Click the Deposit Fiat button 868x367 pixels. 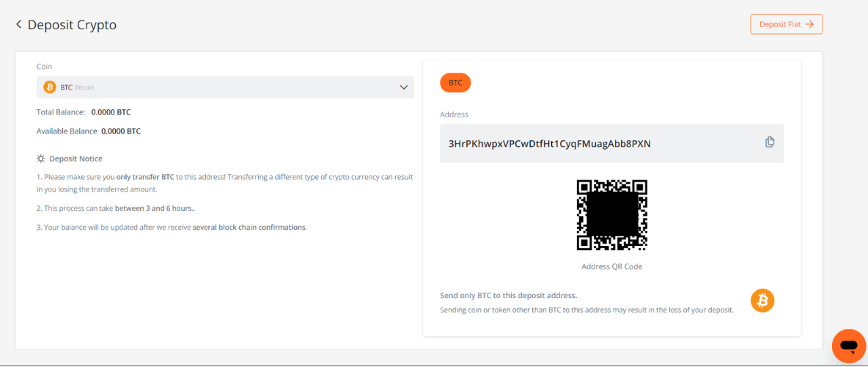pyautogui.click(x=786, y=24)
